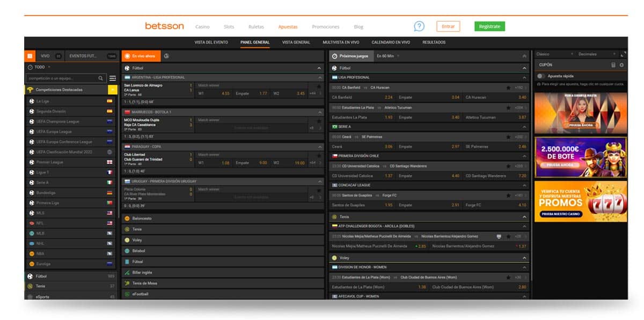Open the Clásico view dropdown
Viewport: 644px width, 320px height.
555,54
